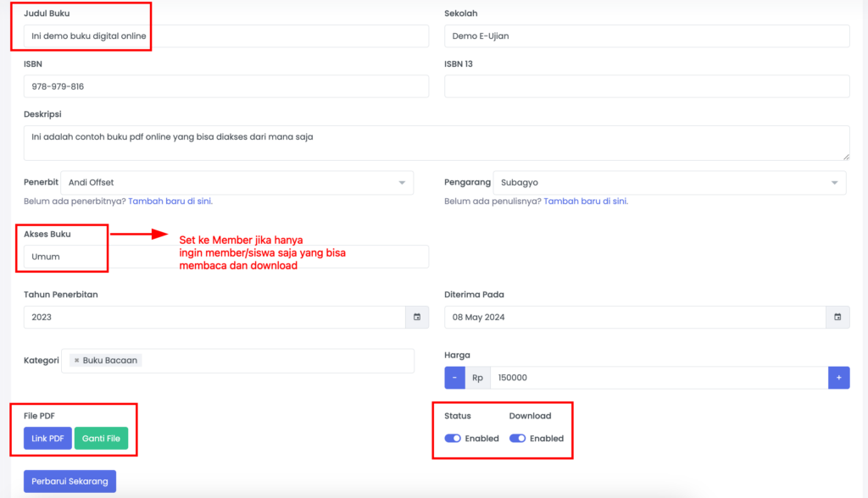Focus the Diterima Pada date field
Viewport: 868px width, 498px height.
point(636,317)
